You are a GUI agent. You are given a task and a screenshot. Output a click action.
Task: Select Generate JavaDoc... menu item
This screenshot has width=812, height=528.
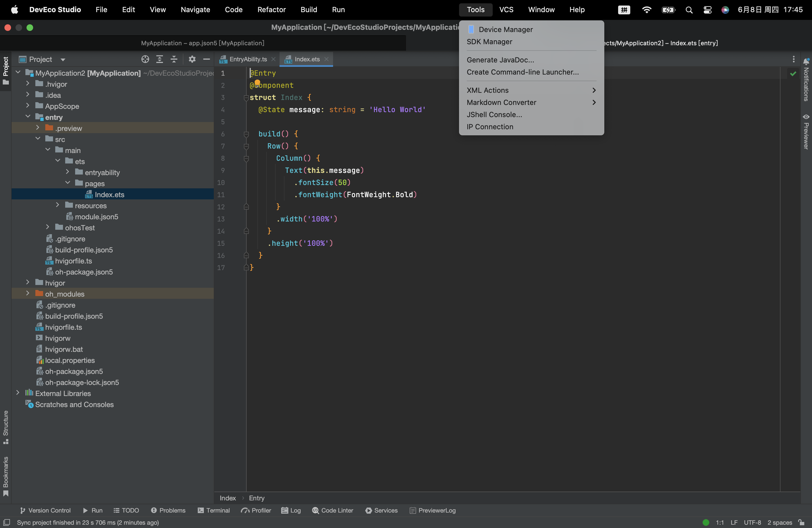tap(531, 60)
